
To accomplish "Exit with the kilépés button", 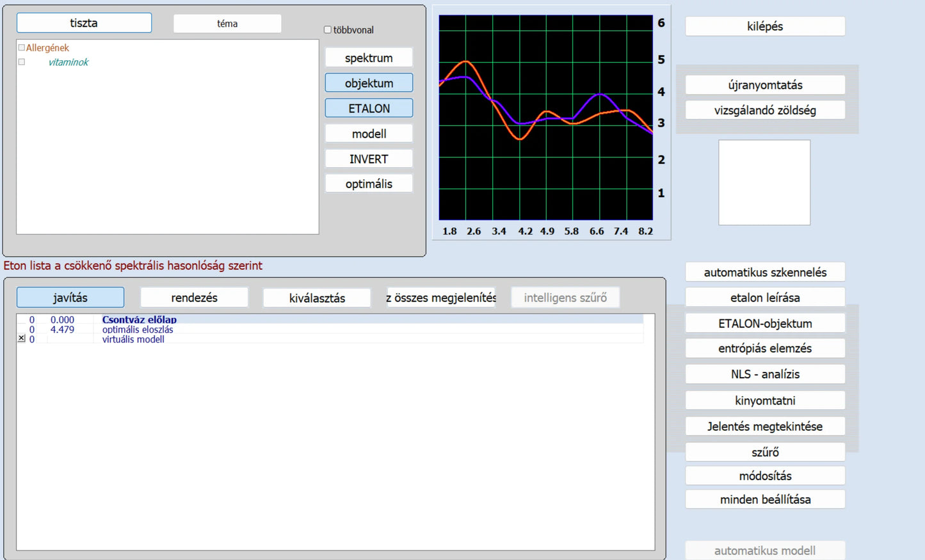I will tap(765, 26).
